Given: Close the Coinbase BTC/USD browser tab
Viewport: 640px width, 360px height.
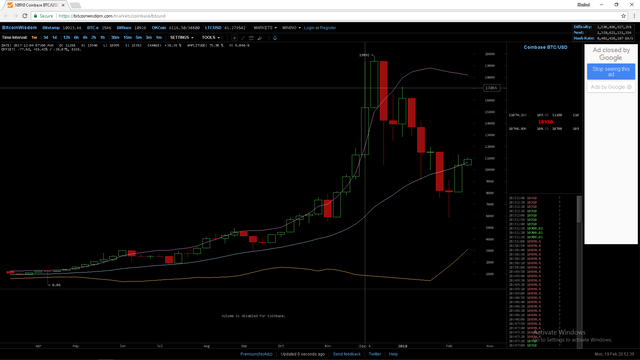Looking at the screenshot, I should pos(63,5).
